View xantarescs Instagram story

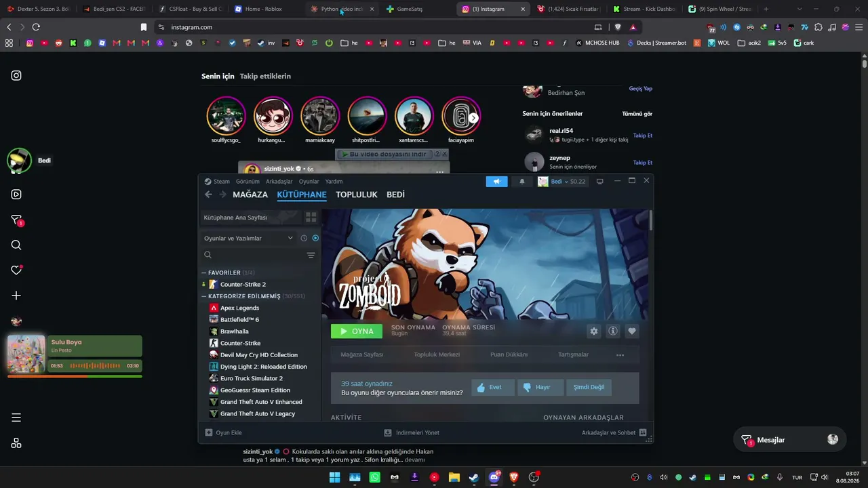[x=414, y=117]
